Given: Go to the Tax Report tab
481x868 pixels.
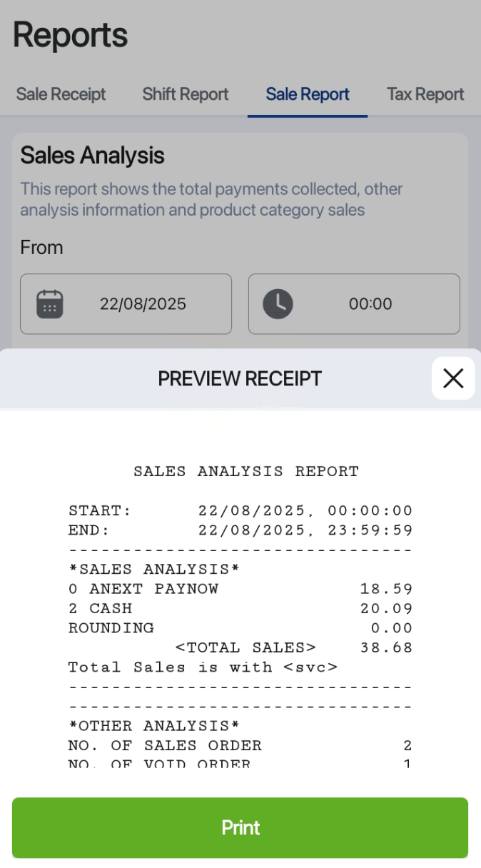Looking at the screenshot, I should point(425,94).
